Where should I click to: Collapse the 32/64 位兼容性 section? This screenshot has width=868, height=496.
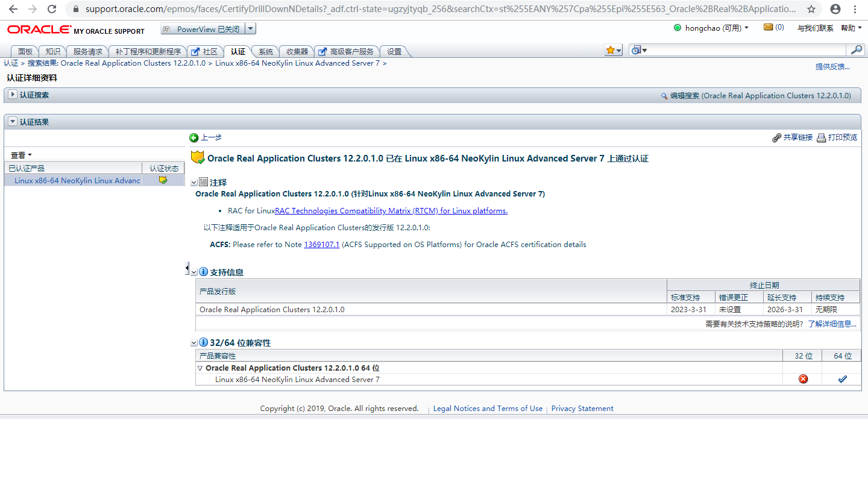[x=193, y=343]
